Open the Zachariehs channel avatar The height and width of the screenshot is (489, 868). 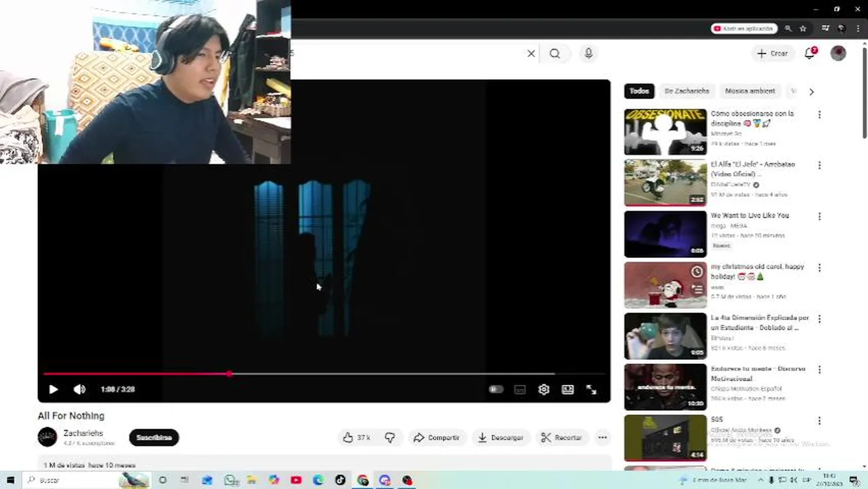(x=48, y=437)
